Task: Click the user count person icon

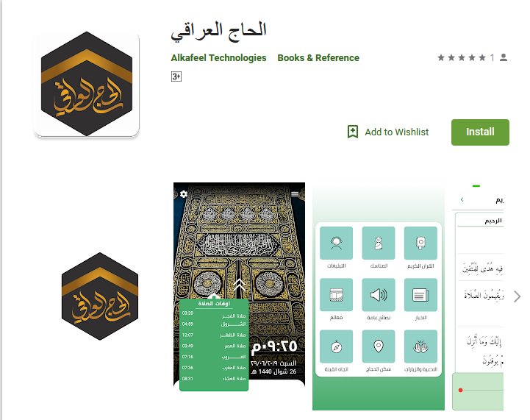Action: tap(504, 57)
